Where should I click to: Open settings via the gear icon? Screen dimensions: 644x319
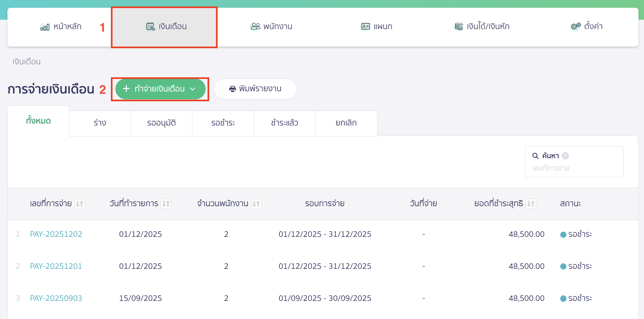575,26
